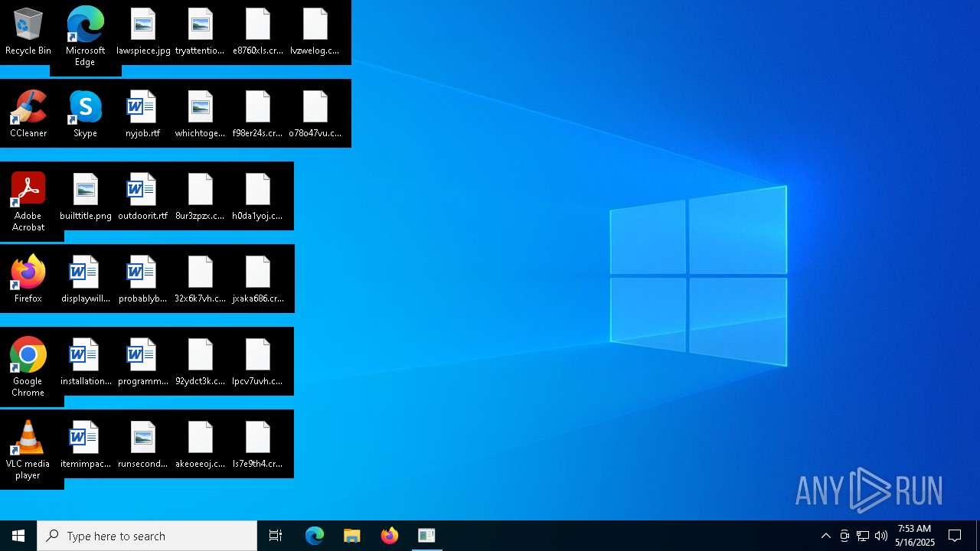980x551 pixels.
Task: Launch Firefox from the taskbar
Action: 389,536
